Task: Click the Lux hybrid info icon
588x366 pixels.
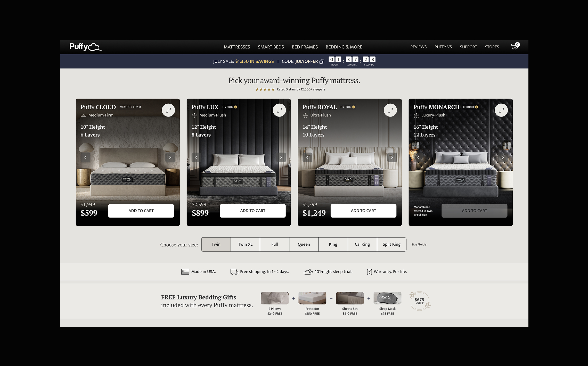Action: coord(236,107)
